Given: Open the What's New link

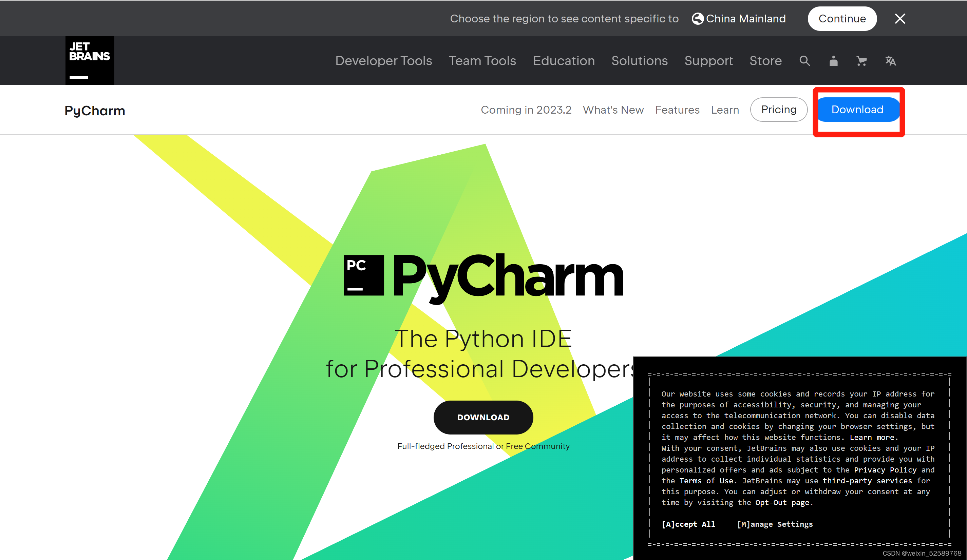Looking at the screenshot, I should 613,110.
